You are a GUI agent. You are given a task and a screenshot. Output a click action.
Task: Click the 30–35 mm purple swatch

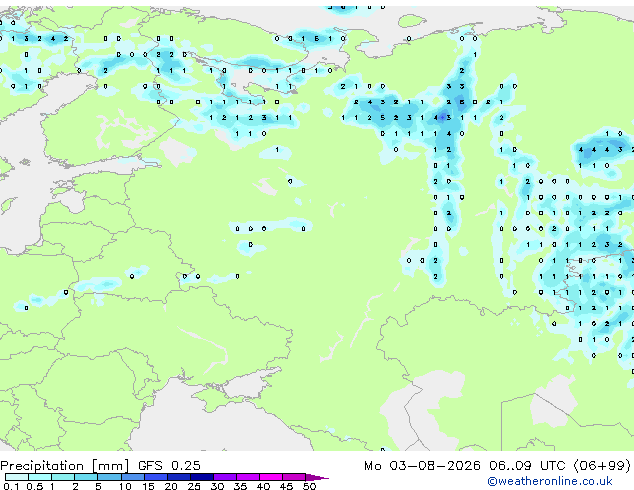(x=225, y=477)
